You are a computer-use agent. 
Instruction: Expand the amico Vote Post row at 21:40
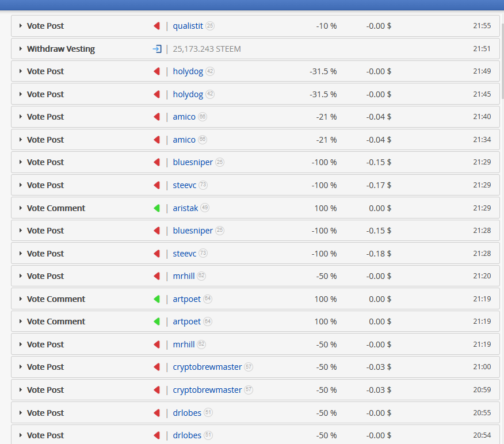[21, 117]
